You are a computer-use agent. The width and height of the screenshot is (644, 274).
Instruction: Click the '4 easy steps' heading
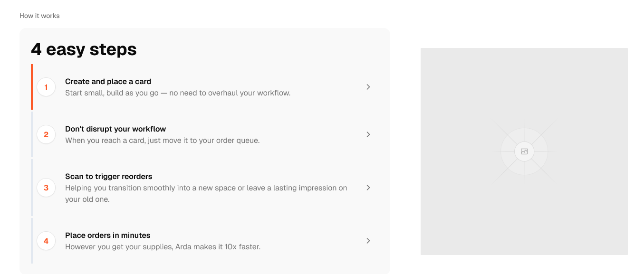tap(84, 49)
